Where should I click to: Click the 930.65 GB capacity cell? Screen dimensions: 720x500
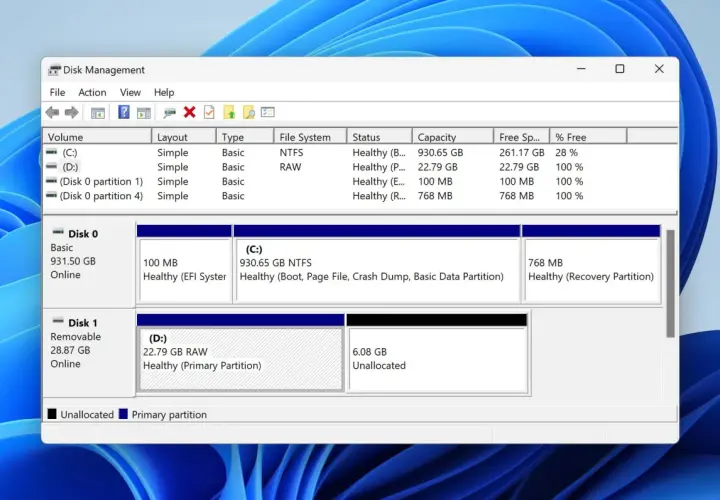pyautogui.click(x=440, y=152)
